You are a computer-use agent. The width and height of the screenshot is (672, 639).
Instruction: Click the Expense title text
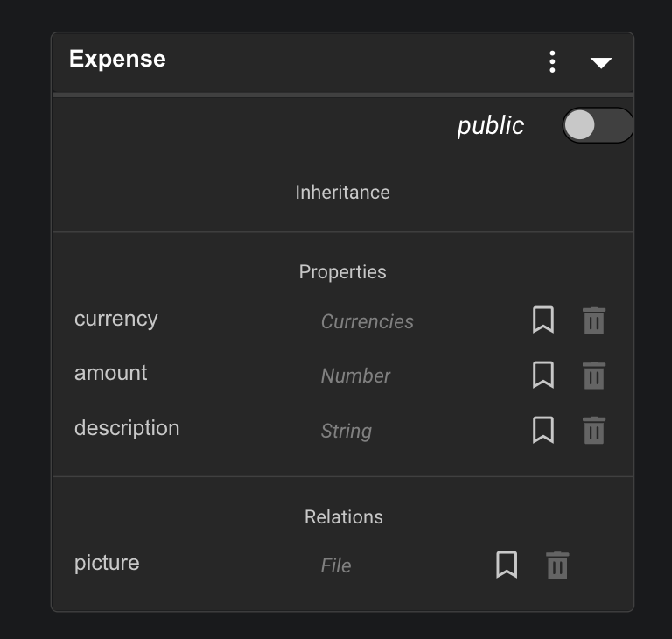117,60
